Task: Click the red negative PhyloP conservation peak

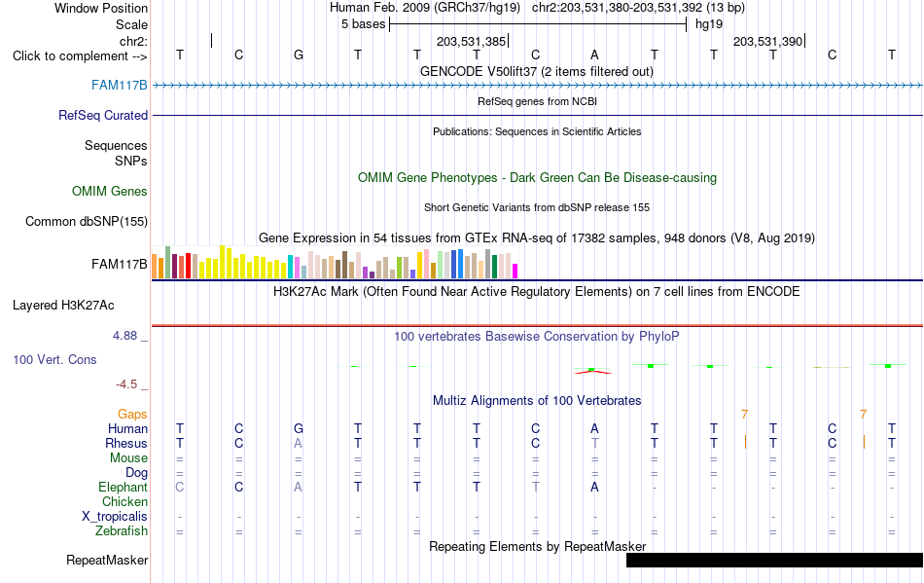Action: click(593, 372)
